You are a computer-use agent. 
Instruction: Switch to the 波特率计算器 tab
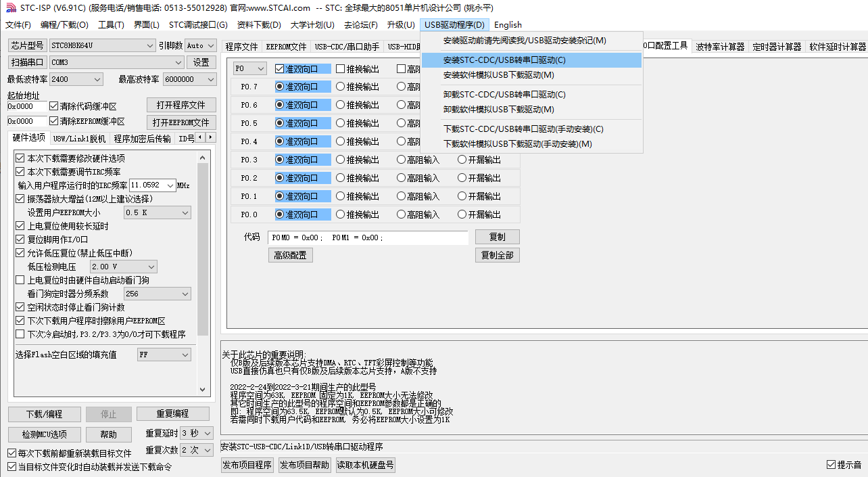point(720,47)
